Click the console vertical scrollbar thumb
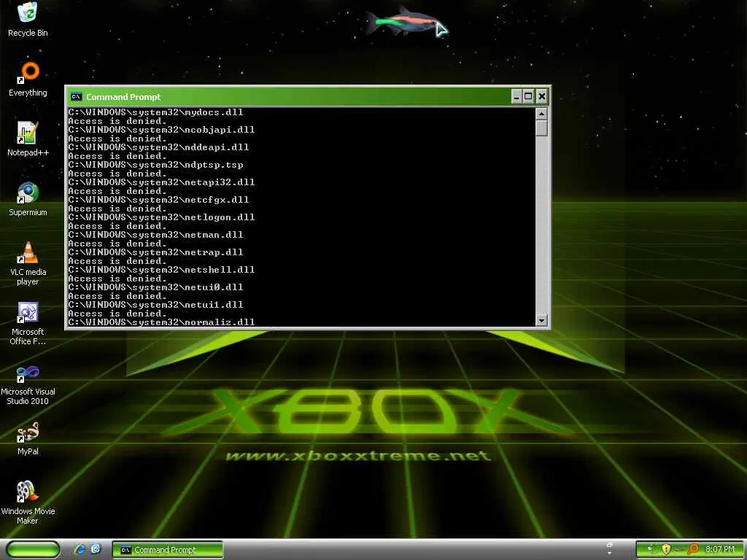This screenshot has height=560, width=747. [x=541, y=128]
